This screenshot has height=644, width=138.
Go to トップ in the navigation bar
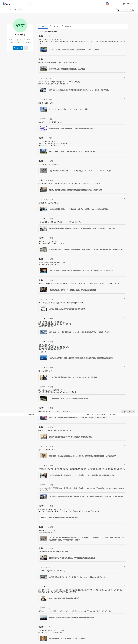[9, 10]
